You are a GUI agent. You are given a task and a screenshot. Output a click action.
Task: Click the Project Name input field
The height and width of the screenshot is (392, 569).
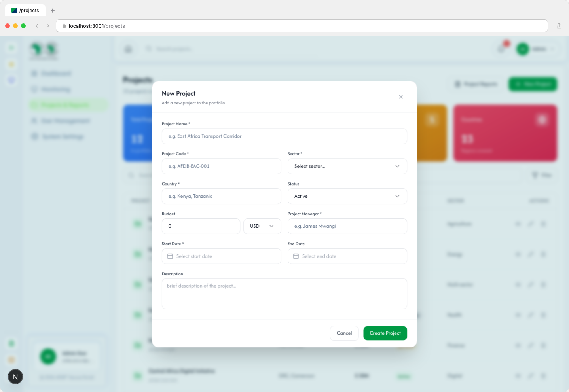pos(284,136)
